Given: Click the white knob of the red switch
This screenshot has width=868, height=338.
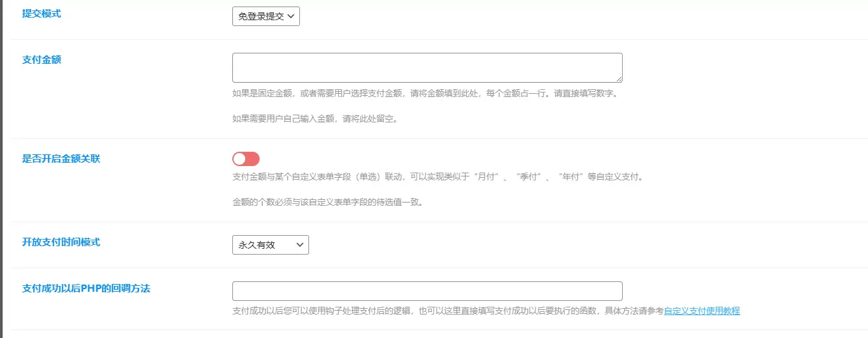Looking at the screenshot, I should pos(239,159).
